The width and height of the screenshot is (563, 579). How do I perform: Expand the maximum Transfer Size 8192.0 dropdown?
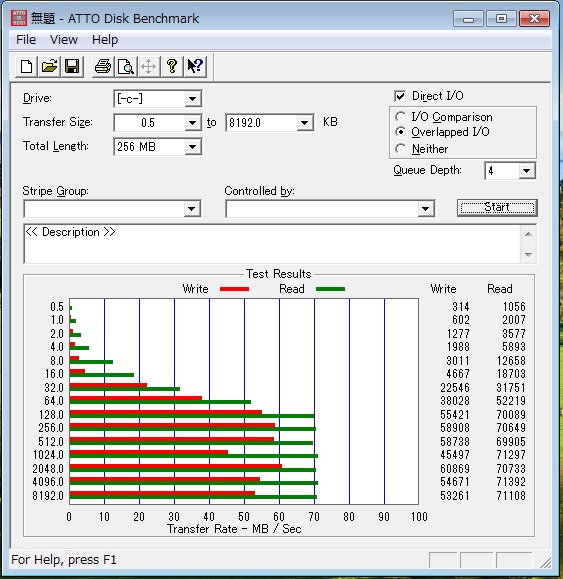(x=305, y=123)
